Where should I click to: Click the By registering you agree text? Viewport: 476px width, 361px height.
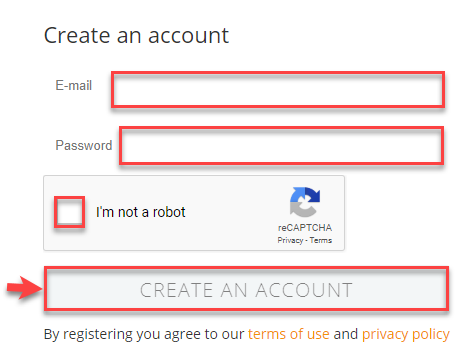pos(144,334)
